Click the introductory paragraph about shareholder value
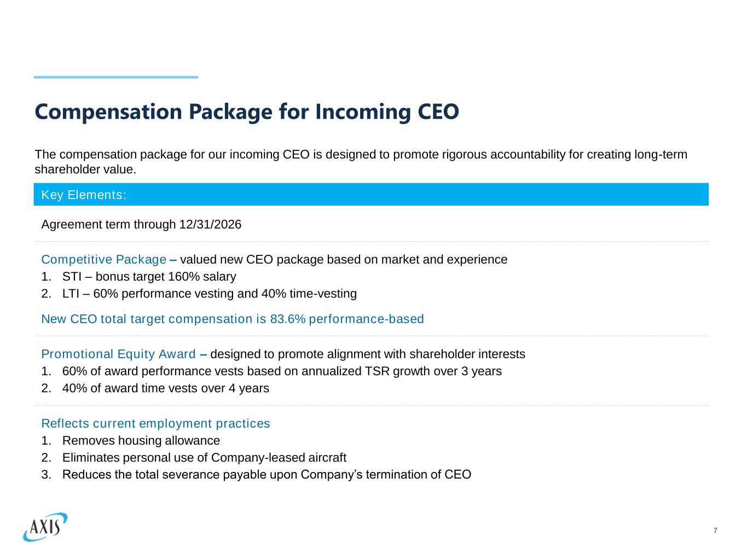 coord(361,161)
